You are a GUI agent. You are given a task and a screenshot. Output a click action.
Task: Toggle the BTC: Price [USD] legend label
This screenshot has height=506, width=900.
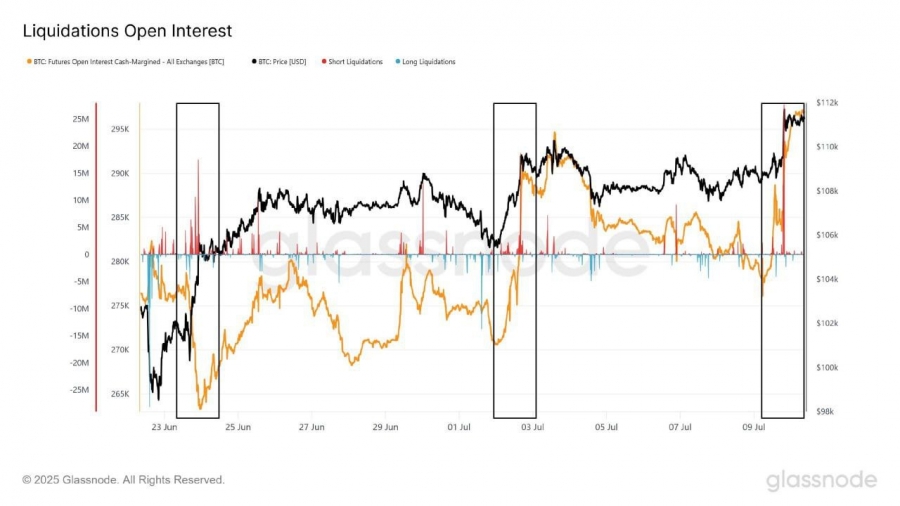click(282, 61)
